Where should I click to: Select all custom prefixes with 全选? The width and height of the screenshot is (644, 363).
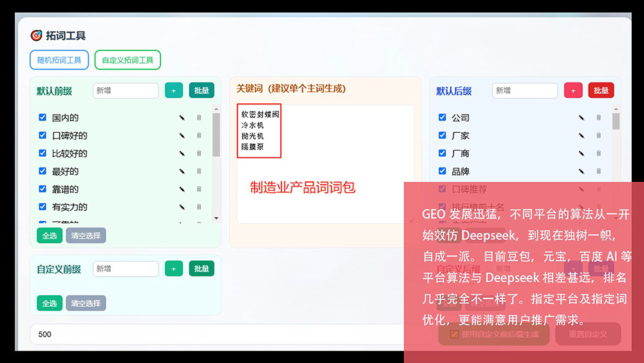[x=50, y=304]
